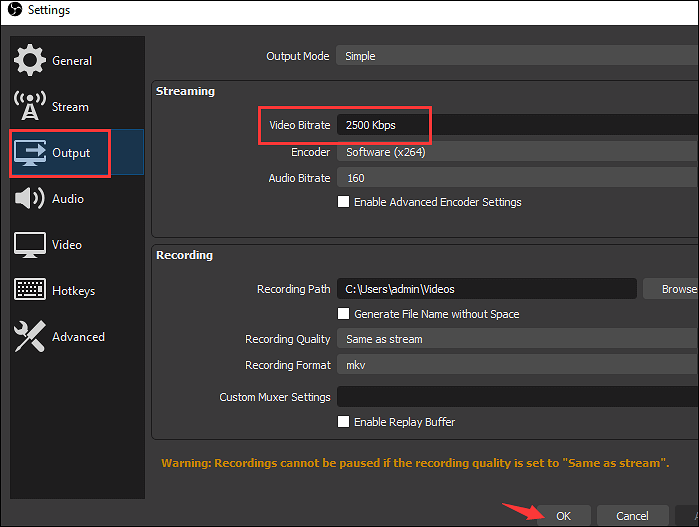Select the Stream antenna icon

pos(29,106)
